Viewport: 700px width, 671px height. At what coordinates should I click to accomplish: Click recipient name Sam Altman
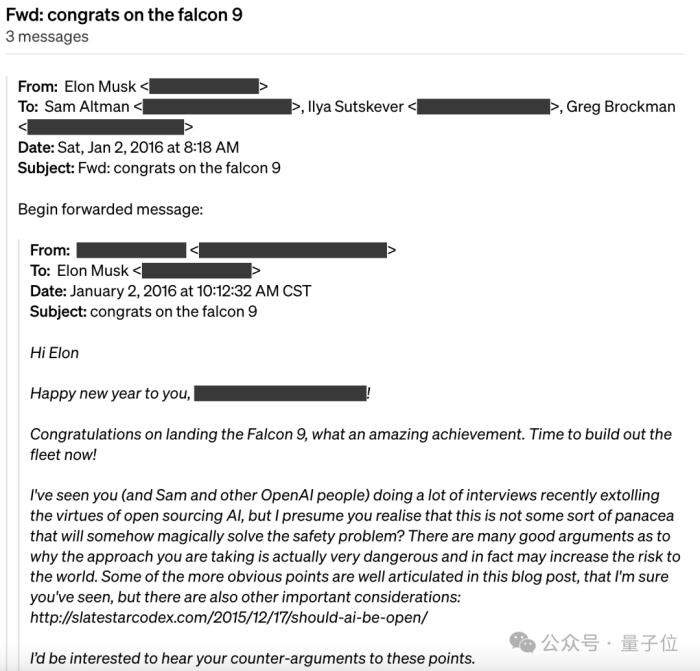coord(87,107)
